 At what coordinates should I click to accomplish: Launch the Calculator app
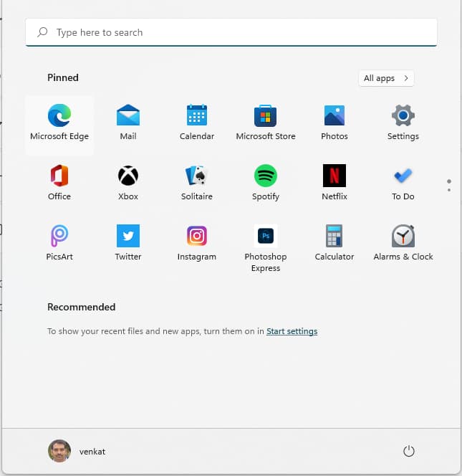(335, 243)
